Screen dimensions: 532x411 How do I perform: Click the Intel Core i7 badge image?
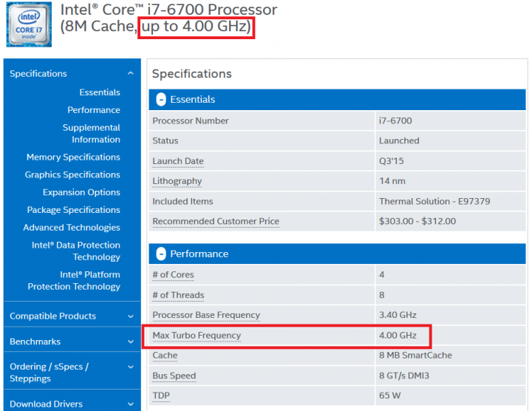tap(29, 24)
